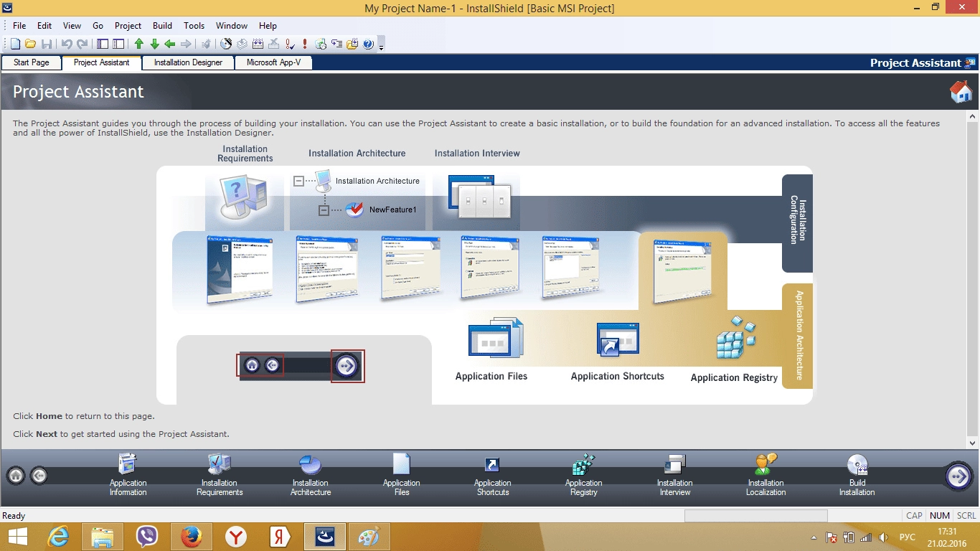The height and width of the screenshot is (551, 980).
Task: Open Application Files step in bottom bar
Action: [402, 475]
